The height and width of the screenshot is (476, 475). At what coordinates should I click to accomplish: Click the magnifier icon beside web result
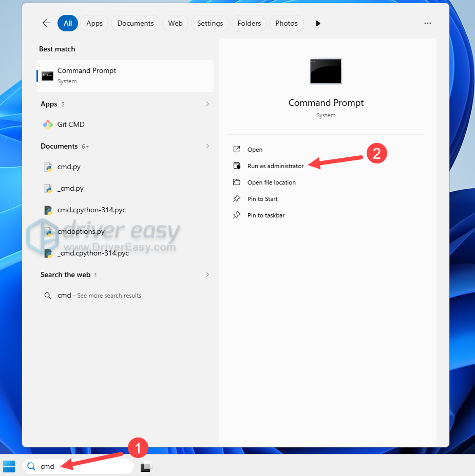coord(48,296)
